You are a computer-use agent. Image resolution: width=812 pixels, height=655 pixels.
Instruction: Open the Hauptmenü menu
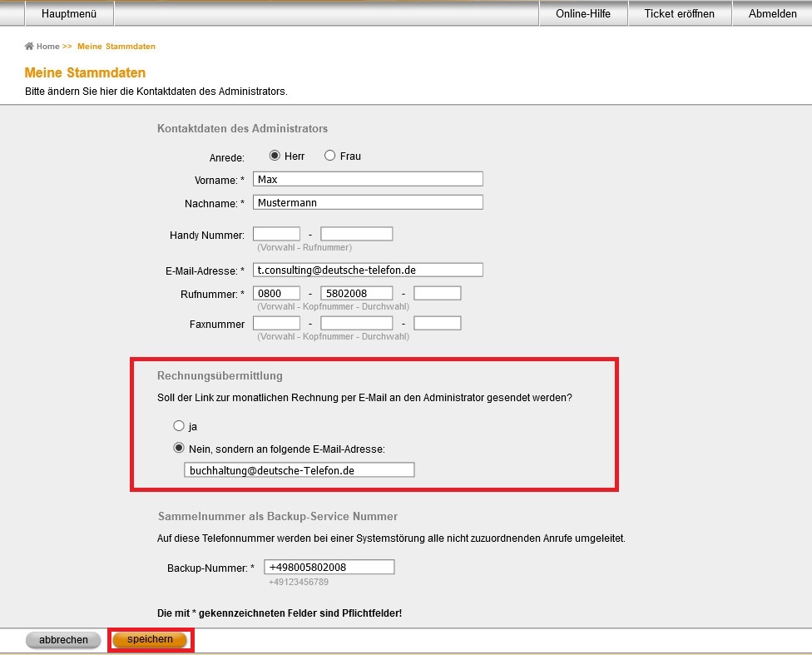tap(69, 13)
